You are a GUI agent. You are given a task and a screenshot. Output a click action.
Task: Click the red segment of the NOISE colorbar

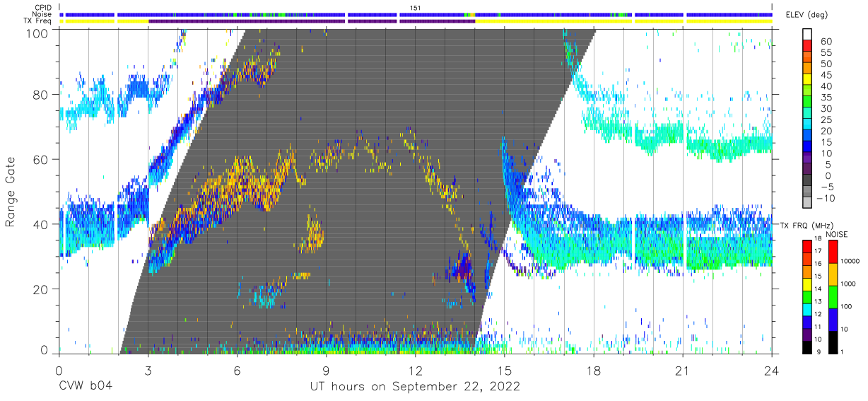point(833,252)
